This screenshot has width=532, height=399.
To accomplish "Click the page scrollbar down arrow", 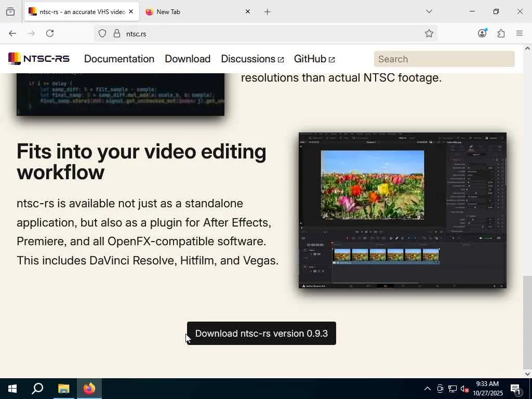I will [x=527, y=374].
